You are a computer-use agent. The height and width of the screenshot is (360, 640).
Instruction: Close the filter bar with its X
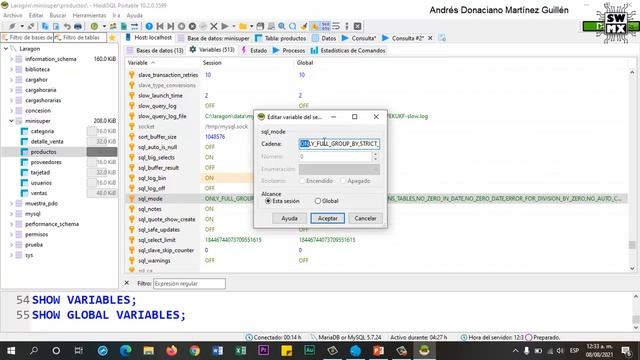127,283
